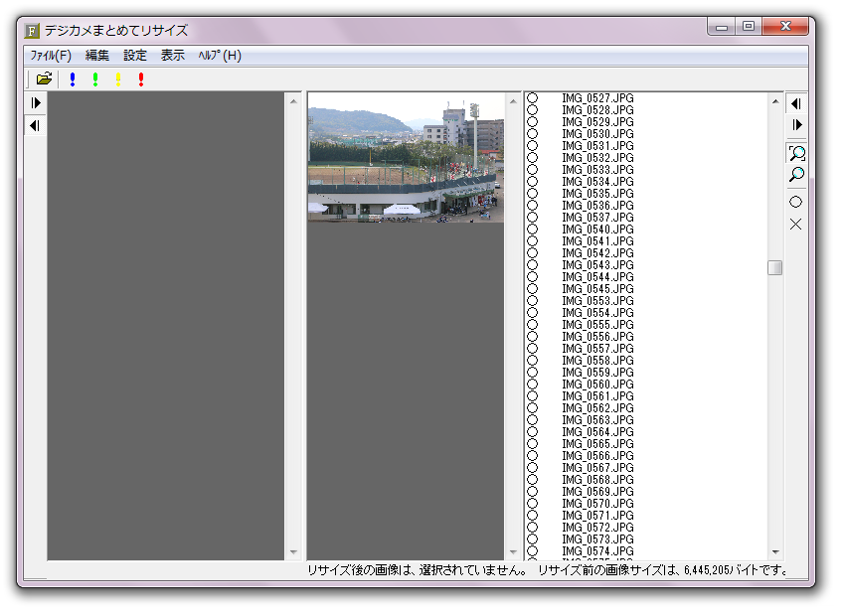
Task: Click preview pane scrollbar down arrow
Action: point(513,552)
